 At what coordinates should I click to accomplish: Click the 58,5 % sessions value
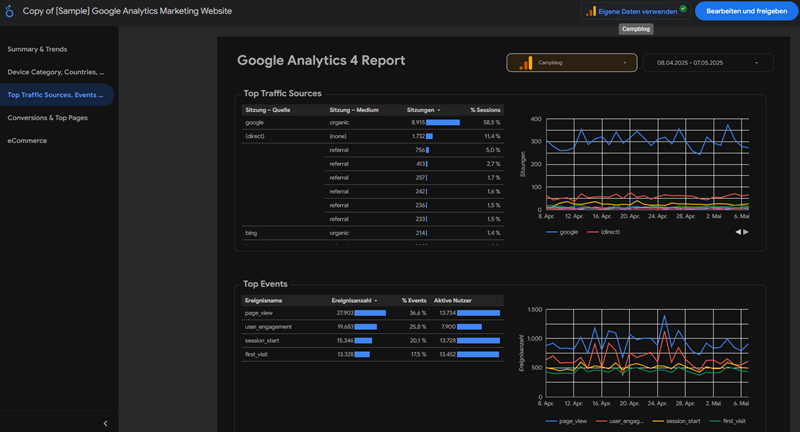pos(492,122)
